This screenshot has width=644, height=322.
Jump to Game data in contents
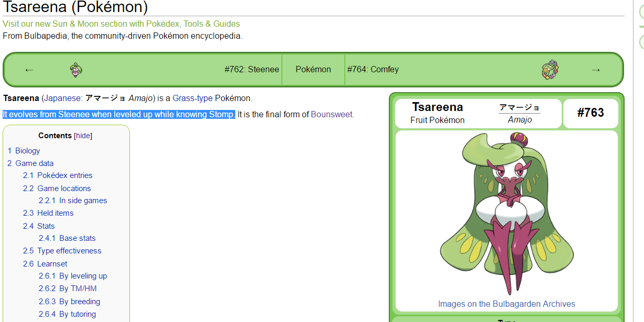click(34, 163)
